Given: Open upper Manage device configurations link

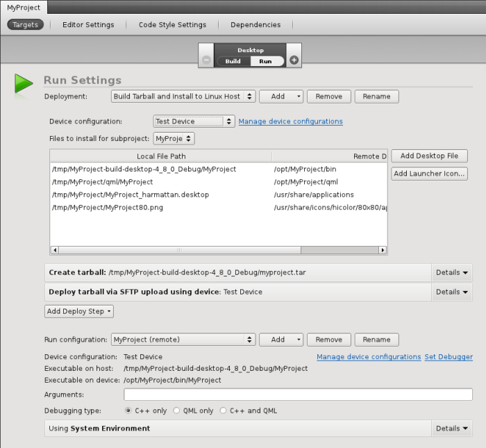Looking at the screenshot, I should (290, 122).
